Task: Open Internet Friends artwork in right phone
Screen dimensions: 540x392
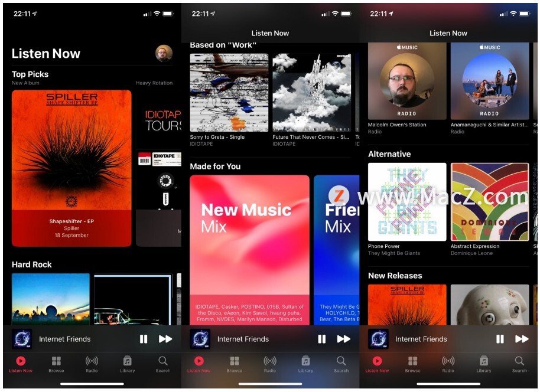Action: [379, 339]
